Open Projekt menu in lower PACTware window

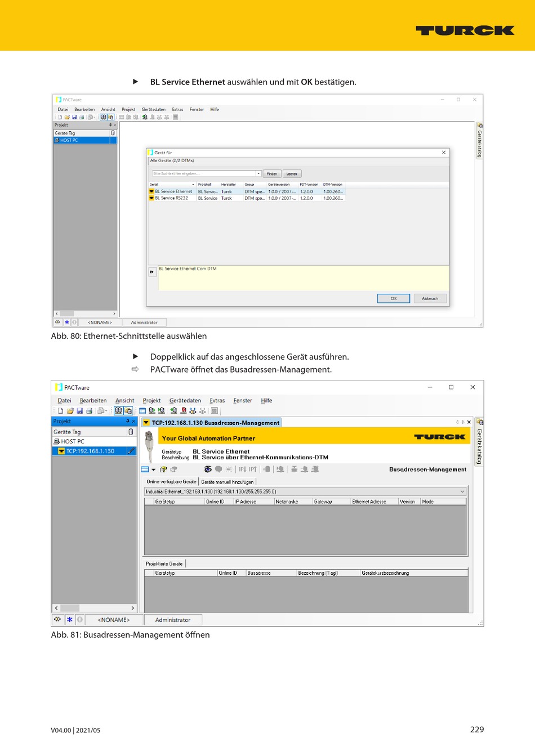click(151, 401)
